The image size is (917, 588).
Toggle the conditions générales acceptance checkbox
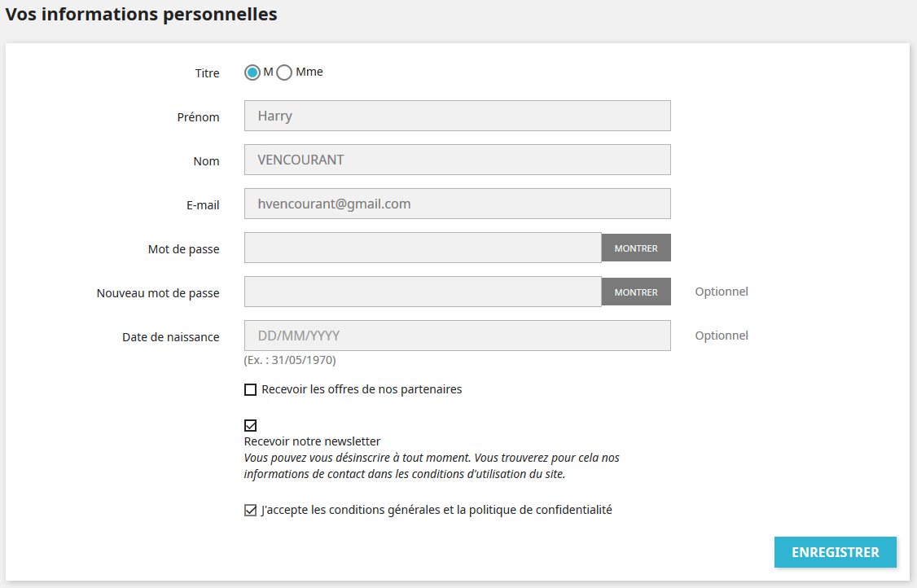tap(250, 510)
